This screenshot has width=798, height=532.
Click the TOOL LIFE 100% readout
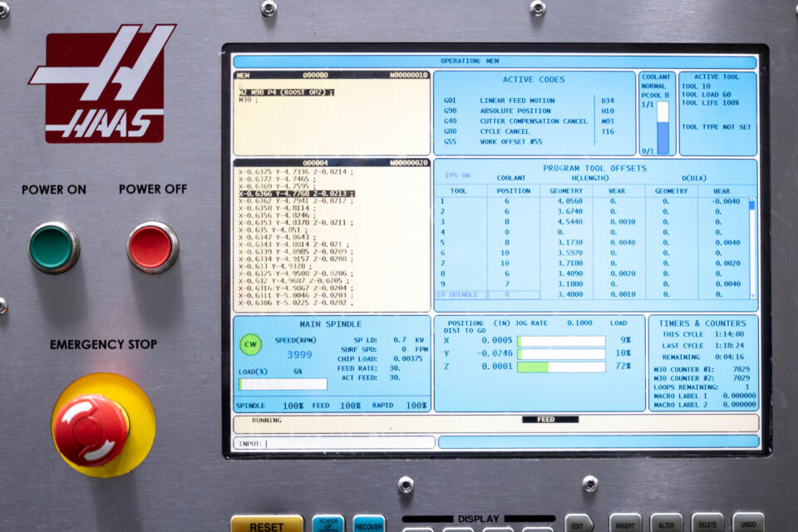(710, 103)
